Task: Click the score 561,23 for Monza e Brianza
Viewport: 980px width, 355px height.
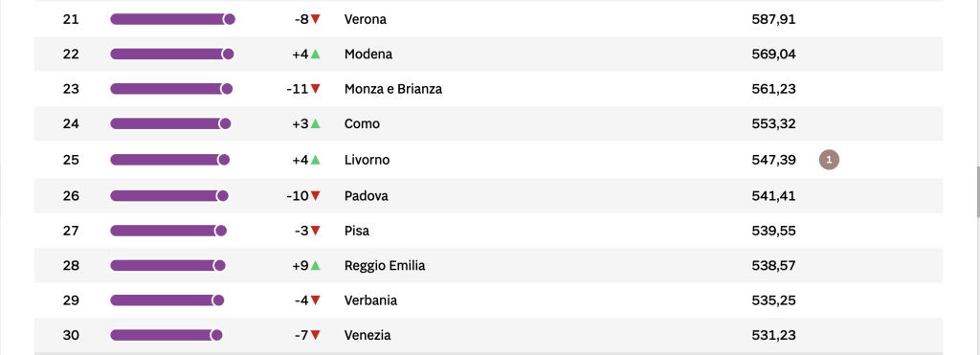Action: click(x=773, y=89)
